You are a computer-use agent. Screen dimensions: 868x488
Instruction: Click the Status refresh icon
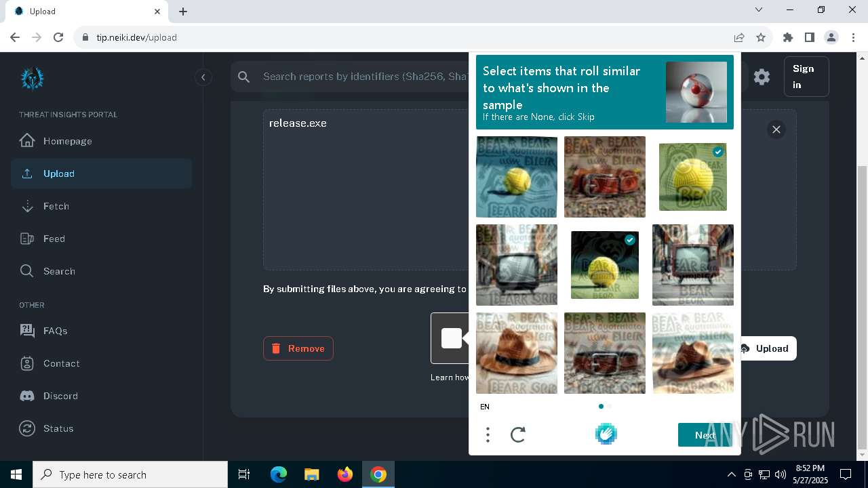tap(27, 428)
